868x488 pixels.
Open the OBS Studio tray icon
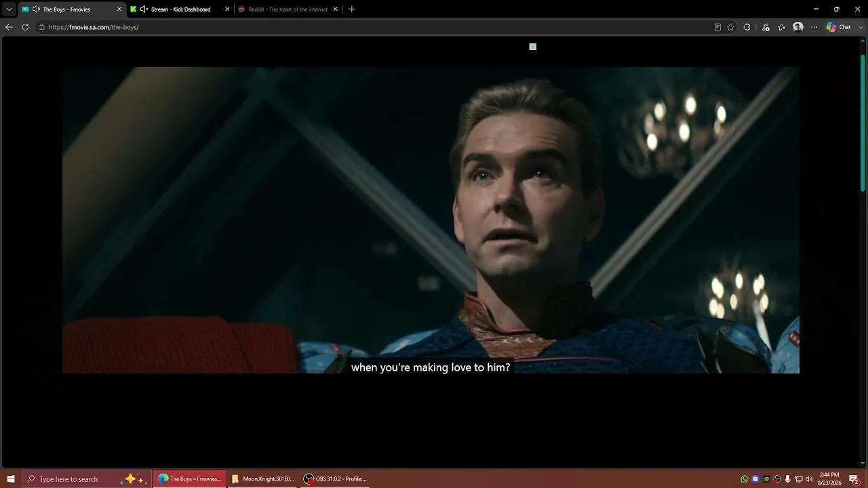click(777, 479)
